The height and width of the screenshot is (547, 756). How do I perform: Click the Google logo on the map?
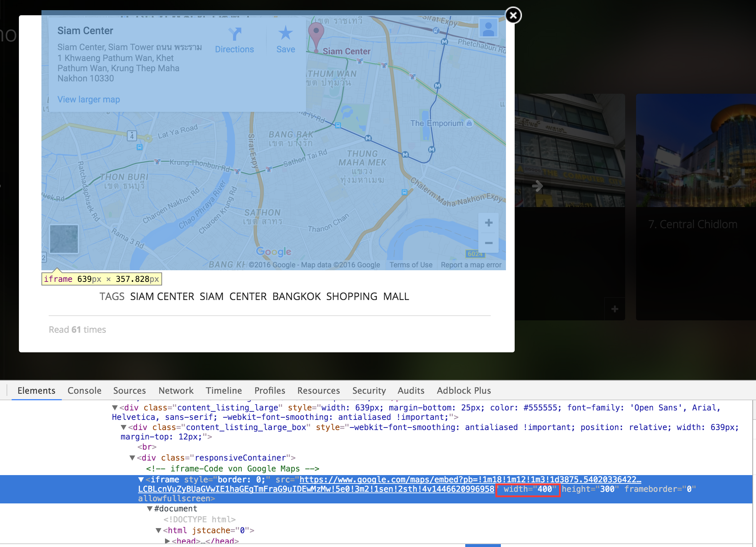tap(274, 251)
